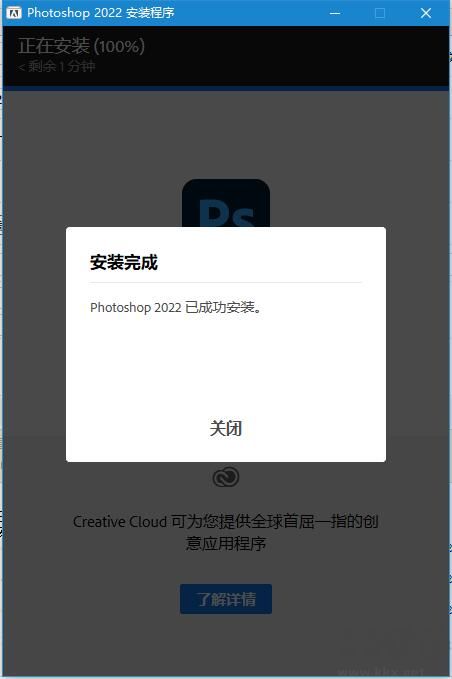
Task: Click the blue 了解详情 button
Action: pyautogui.click(x=226, y=599)
